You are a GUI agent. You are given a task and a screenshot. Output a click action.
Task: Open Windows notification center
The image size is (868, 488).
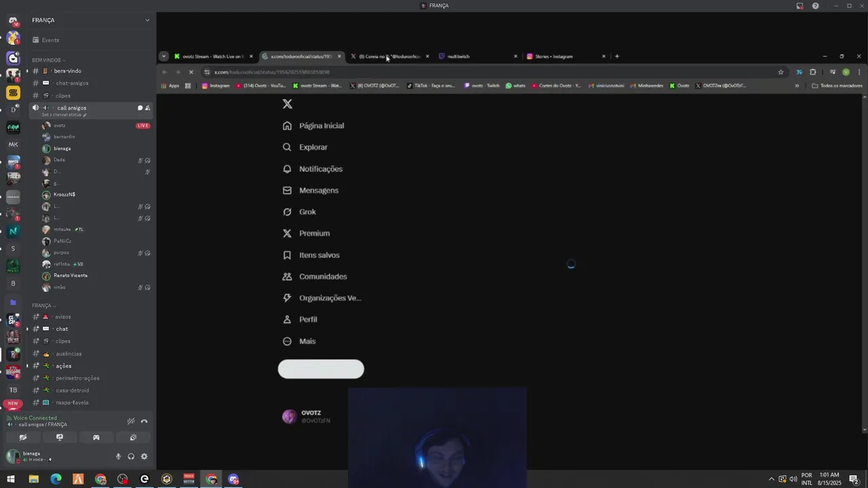[x=854, y=479]
